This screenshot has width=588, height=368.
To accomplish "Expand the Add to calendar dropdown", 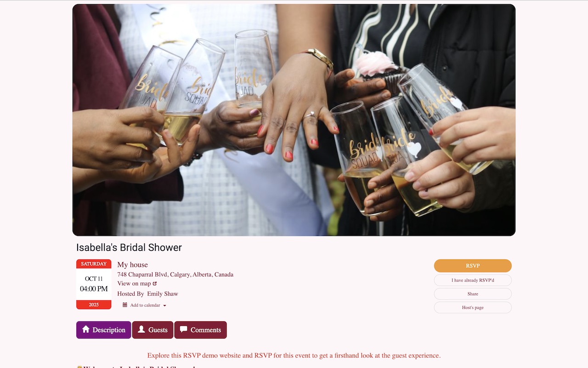I will [144, 305].
